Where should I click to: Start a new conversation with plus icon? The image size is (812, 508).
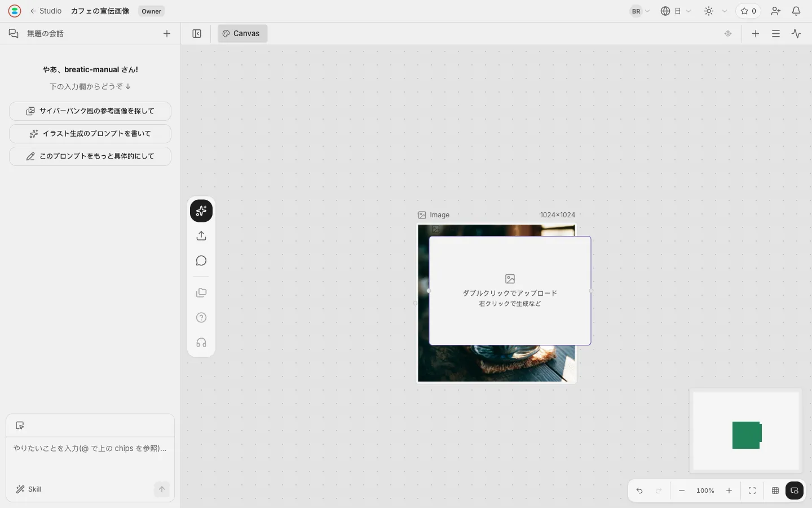pyautogui.click(x=167, y=34)
